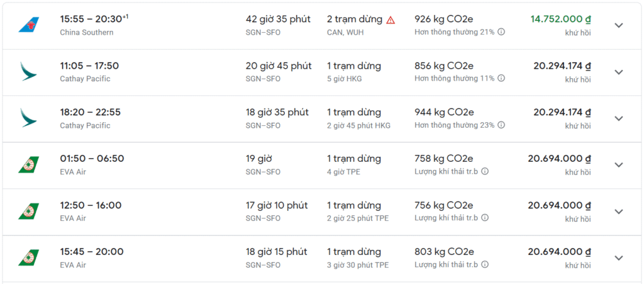Click emissions info icon on the 758 kg CO2e row
Image resolution: width=644 pixels, height=284 pixels.
485,171
